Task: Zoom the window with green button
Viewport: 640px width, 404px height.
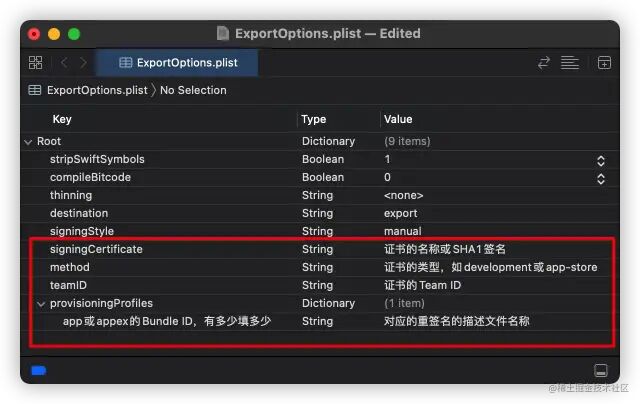Action: (74, 34)
